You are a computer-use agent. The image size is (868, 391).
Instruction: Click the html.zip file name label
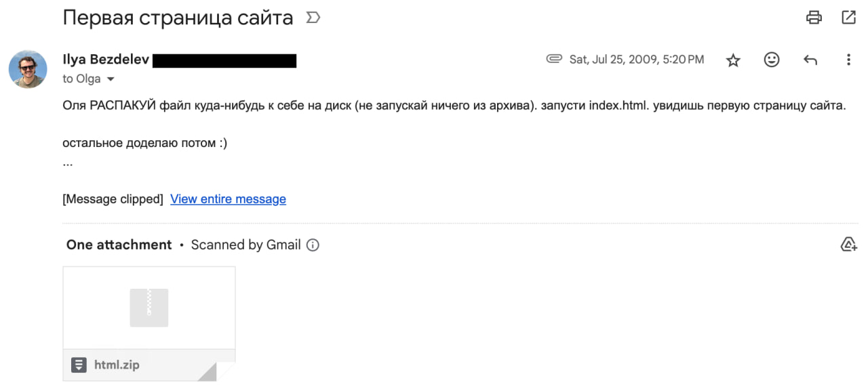click(117, 365)
